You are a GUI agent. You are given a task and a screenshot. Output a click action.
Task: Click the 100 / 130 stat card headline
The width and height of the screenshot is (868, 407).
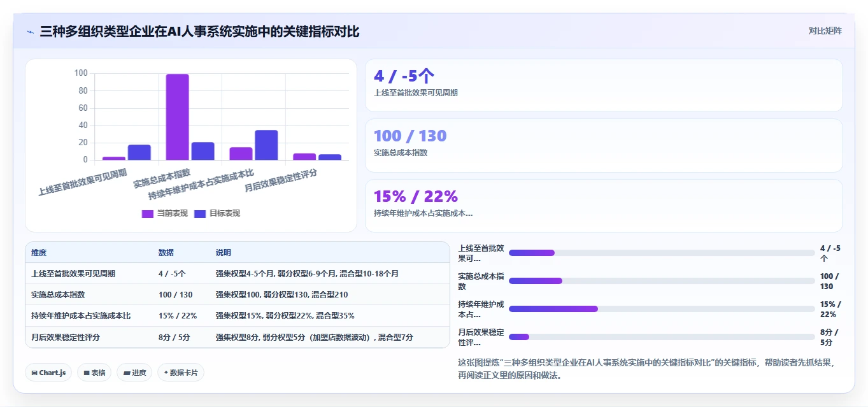[410, 136]
